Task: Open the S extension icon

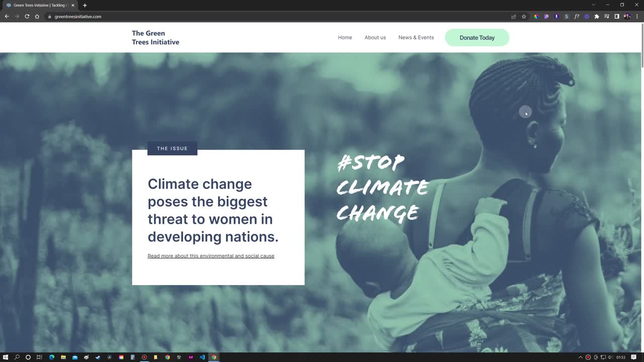Action: pyautogui.click(x=567, y=17)
